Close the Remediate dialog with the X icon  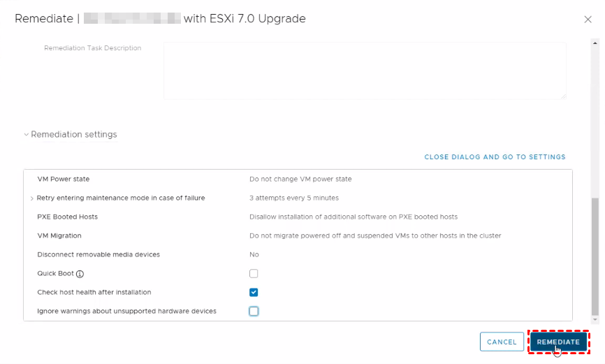coord(588,20)
